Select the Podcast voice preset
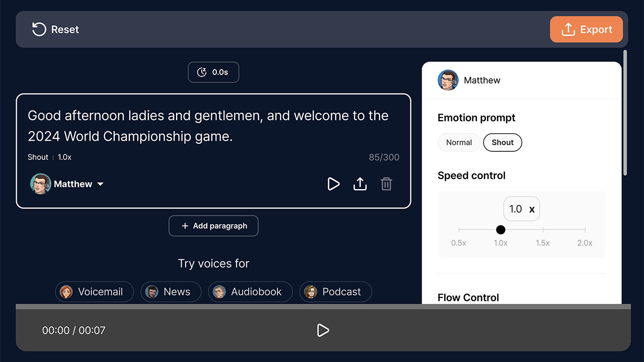This screenshot has width=644, height=362. [x=335, y=292]
